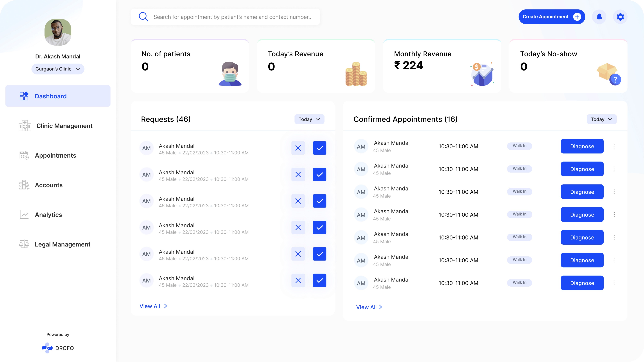
Task: Open three-dot menu of first confirmed appointment
Action: click(614, 146)
